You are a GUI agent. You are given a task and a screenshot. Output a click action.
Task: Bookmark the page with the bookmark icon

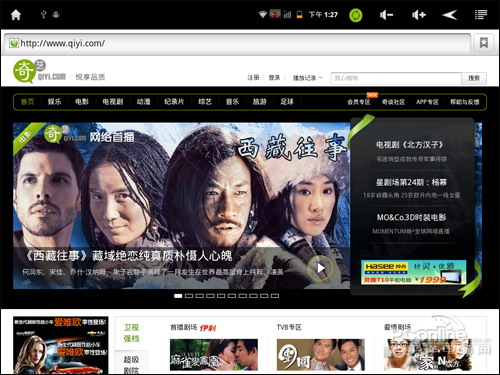483,43
